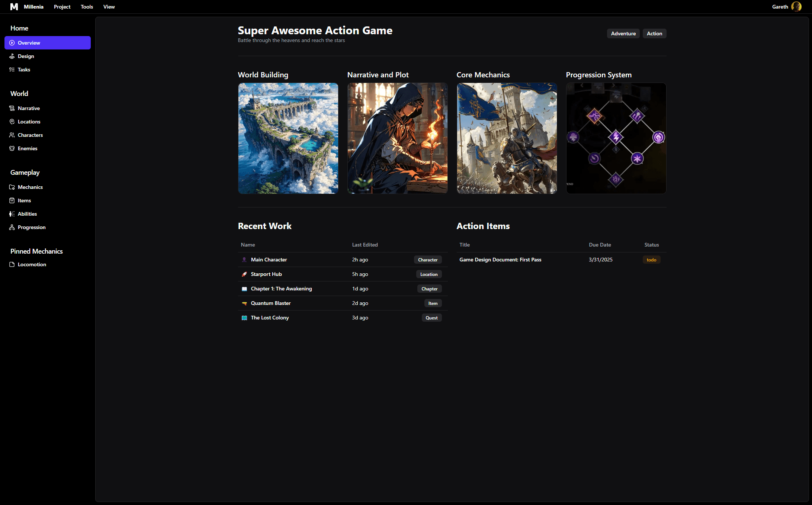Click the Millenia M logo

click(14, 6)
